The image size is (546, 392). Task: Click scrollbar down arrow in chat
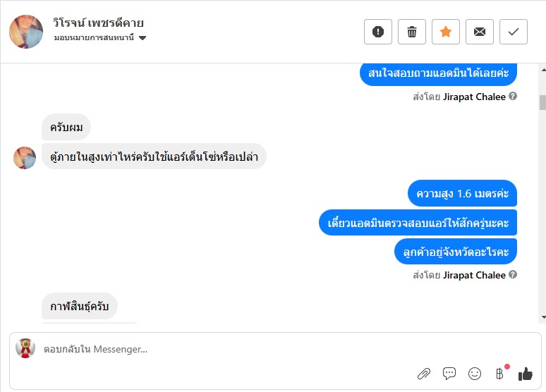pyautogui.click(x=542, y=317)
